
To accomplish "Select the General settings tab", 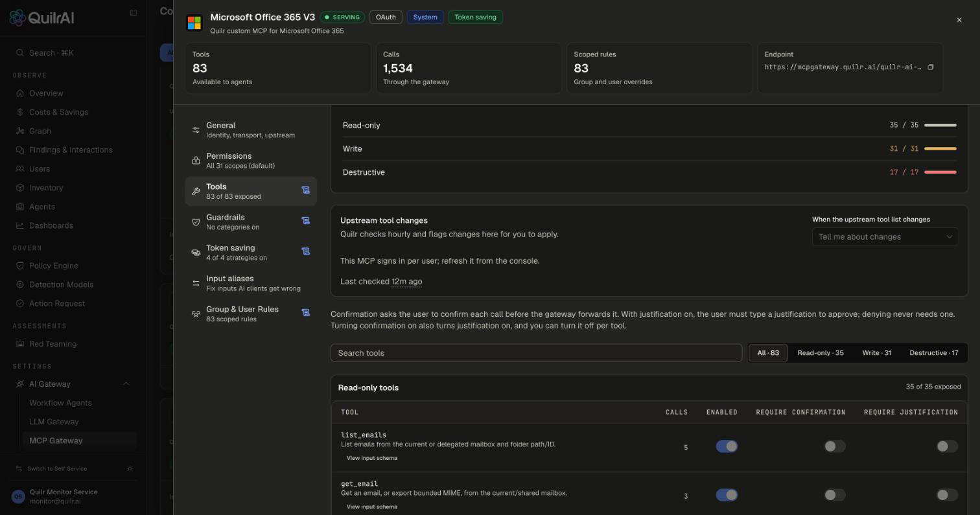I will 251,130.
